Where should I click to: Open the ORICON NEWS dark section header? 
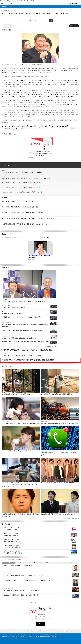pyautogui.click(x=7, y=165)
